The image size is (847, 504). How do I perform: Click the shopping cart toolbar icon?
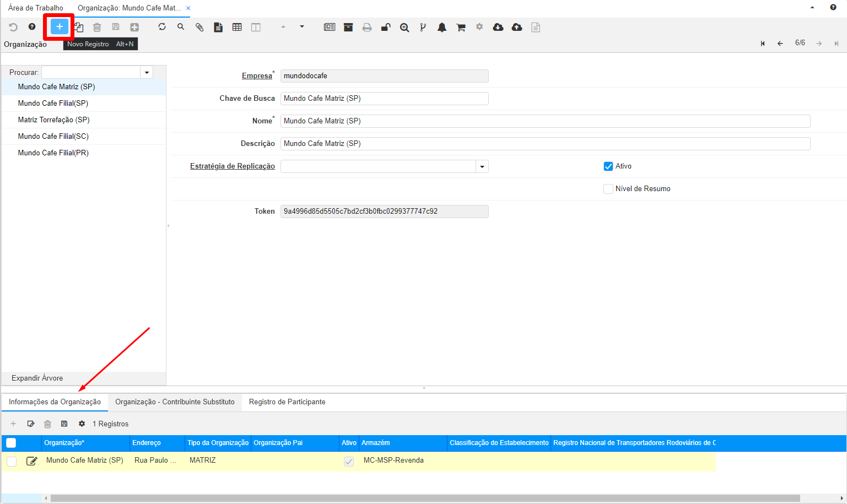(461, 27)
